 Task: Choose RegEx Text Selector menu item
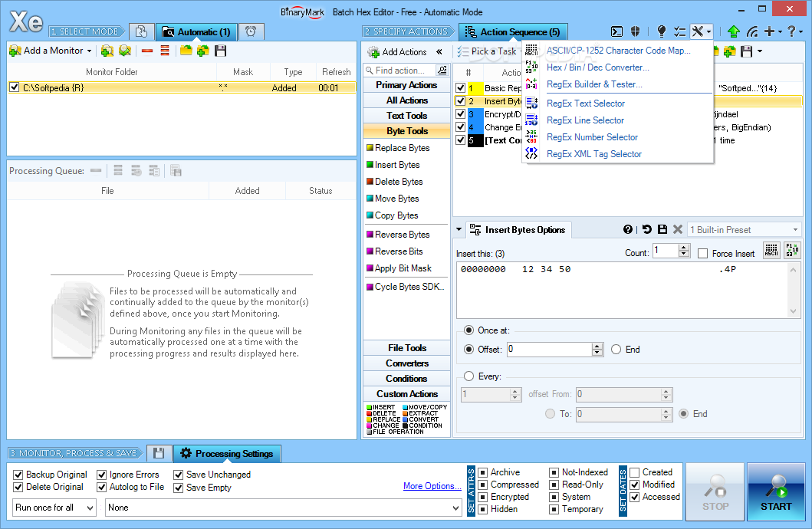point(586,103)
